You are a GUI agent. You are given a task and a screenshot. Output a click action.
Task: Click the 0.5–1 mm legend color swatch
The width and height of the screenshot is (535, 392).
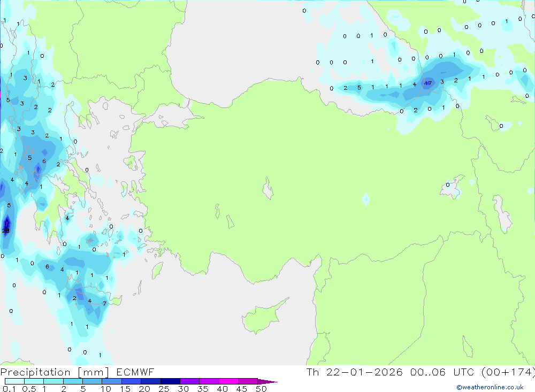point(34,381)
